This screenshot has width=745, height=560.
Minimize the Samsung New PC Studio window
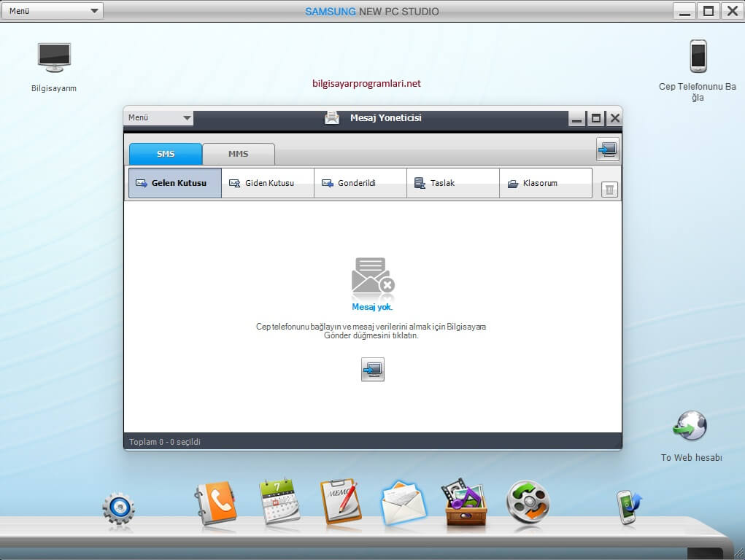pos(684,11)
